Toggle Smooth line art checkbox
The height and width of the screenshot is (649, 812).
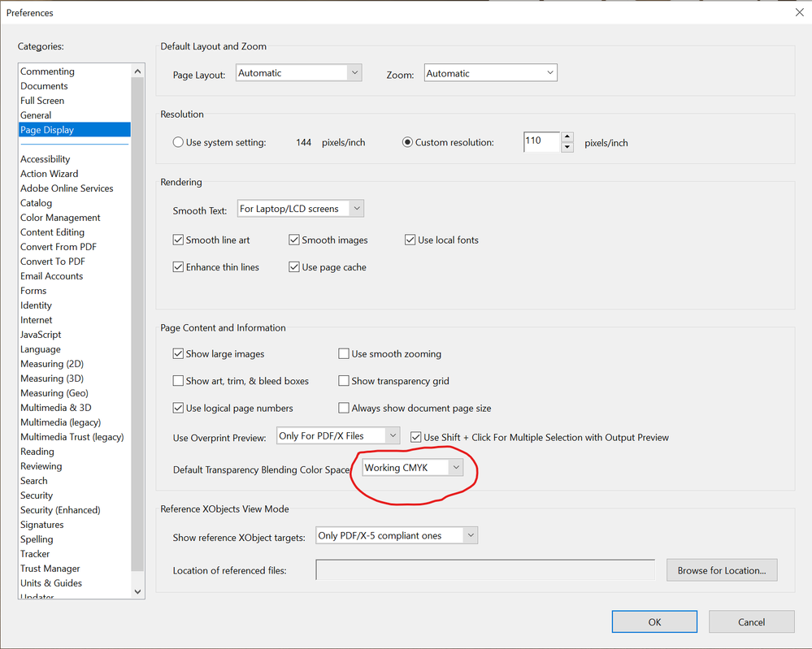(178, 240)
